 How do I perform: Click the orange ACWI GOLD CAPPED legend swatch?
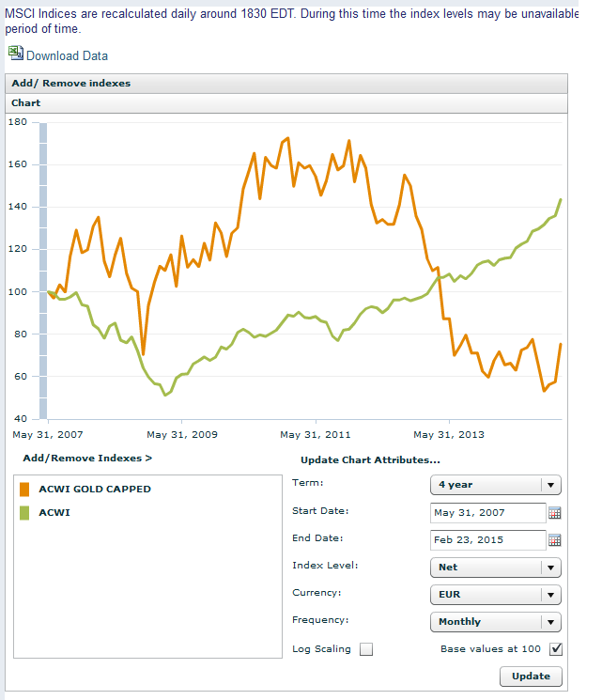(x=25, y=489)
